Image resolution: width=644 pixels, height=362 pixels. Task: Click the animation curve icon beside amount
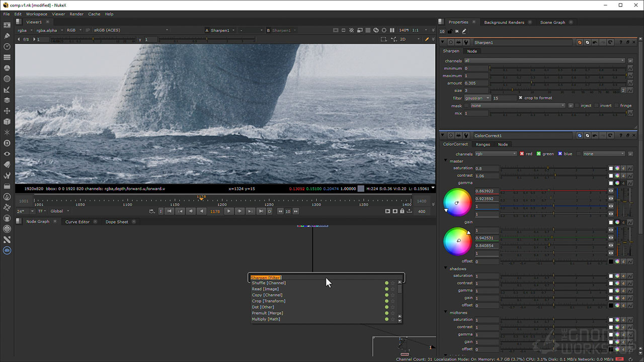click(x=630, y=83)
